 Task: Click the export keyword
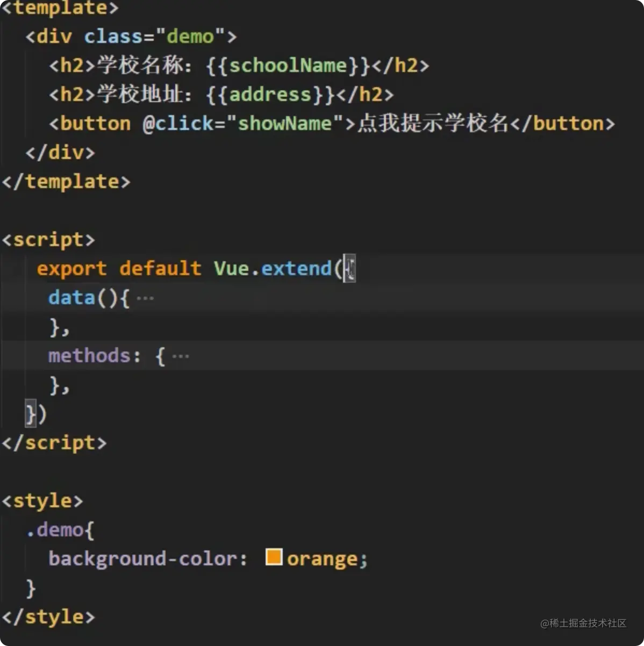click(x=72, y=269)
